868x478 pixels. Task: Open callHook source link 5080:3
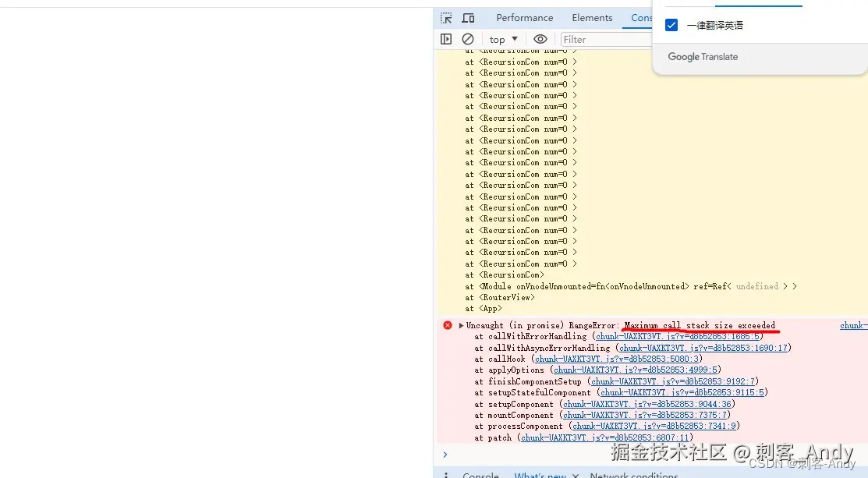617,359
